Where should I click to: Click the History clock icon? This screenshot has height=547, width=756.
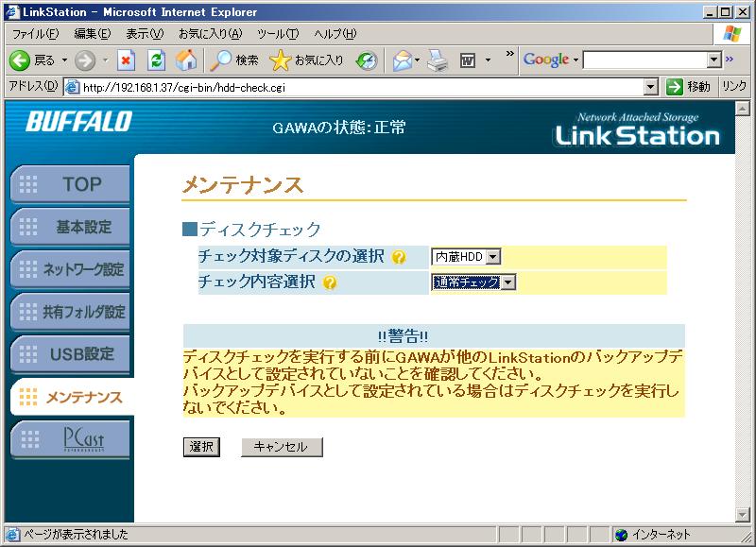367,60
